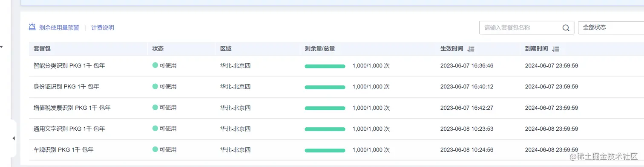Sort by 到期时间 using its sort icon
Viewport: 644px width, 167px height.
coord(555,49)
